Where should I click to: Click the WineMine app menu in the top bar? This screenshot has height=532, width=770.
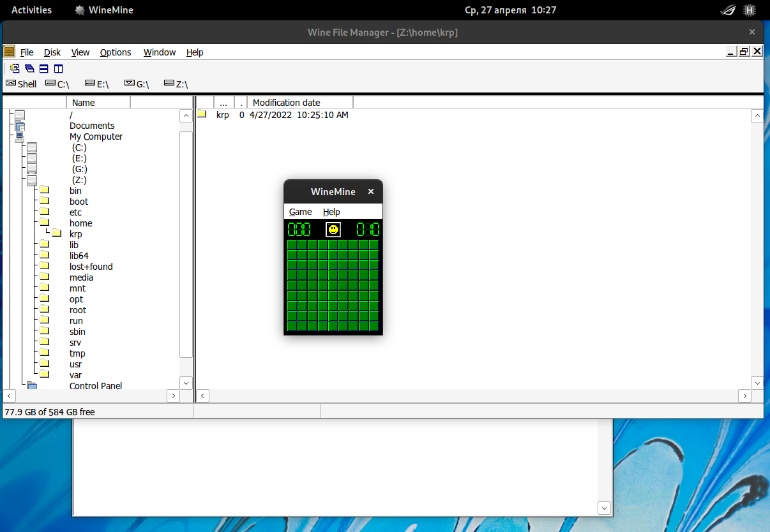tap(104, 10)
